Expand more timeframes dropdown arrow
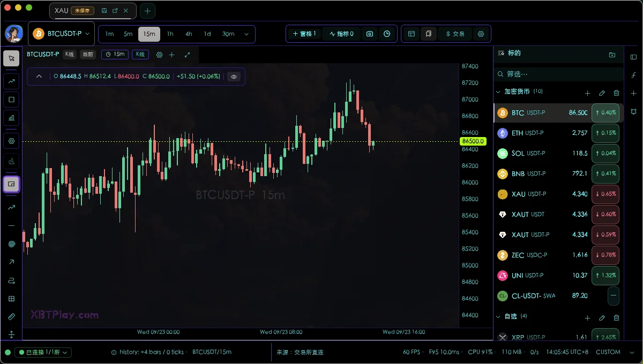 point(246,34)
